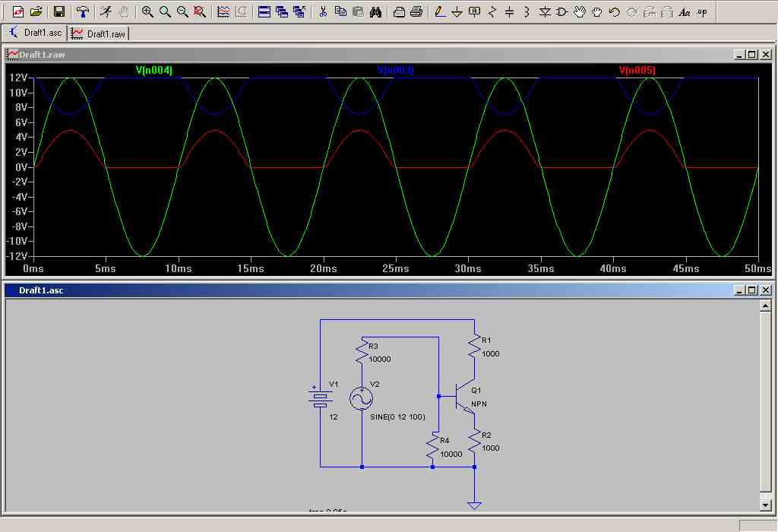The height and width of the screenshot is (532, 778).
Task: Redo the last undone action
Action: click(632, 11)
